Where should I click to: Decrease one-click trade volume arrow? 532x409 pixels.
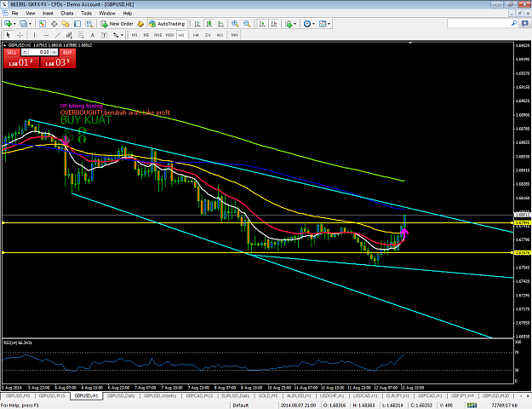(x=26, y=52)
